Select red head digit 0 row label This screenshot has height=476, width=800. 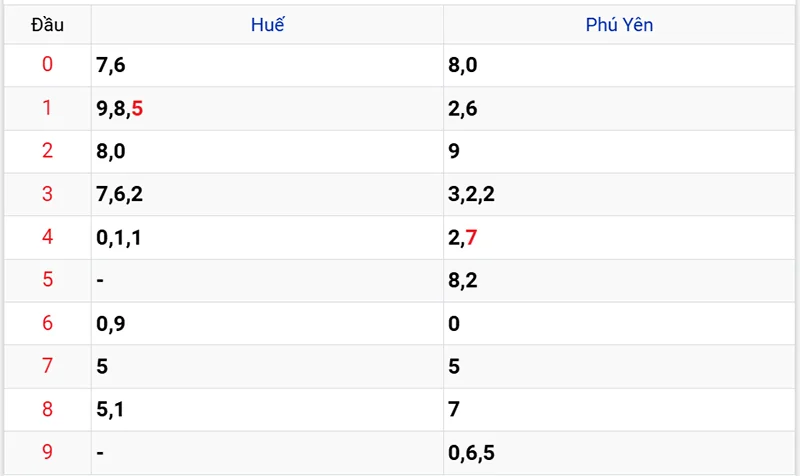tap(47, 64)
